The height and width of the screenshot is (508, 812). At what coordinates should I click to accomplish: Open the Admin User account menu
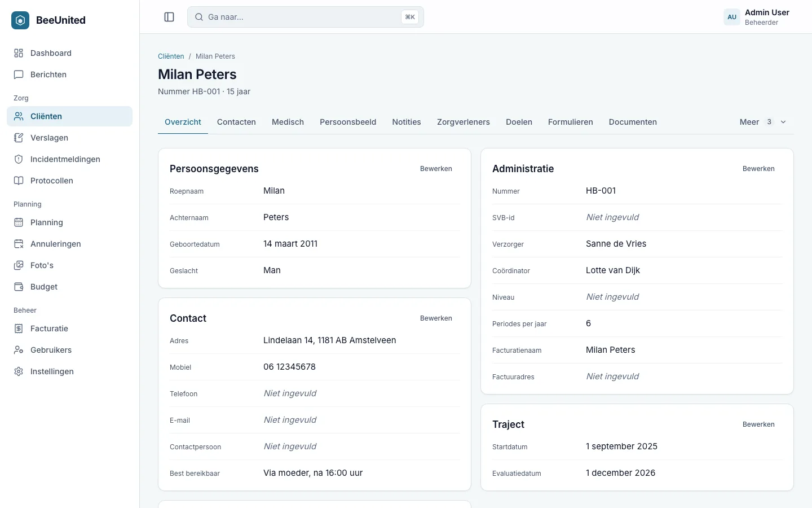coord(758,17)
